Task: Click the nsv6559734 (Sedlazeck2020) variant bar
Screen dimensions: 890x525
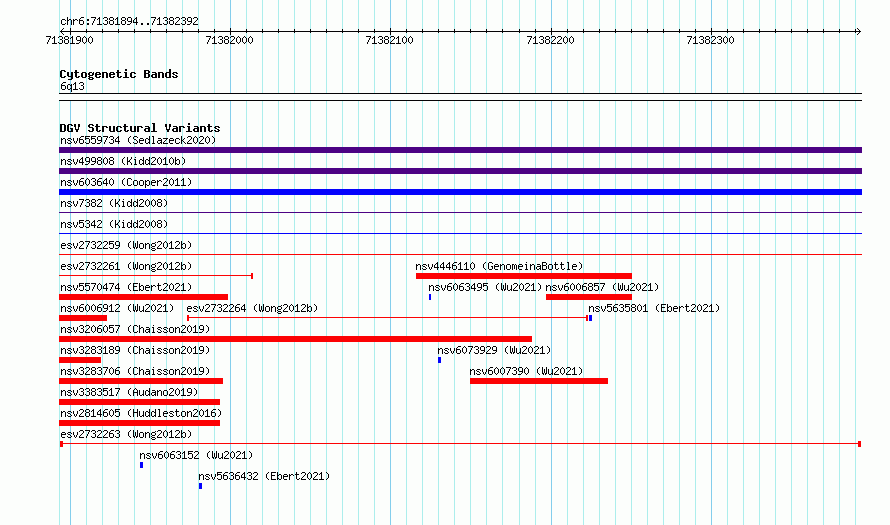Action: tap(460, 150)
